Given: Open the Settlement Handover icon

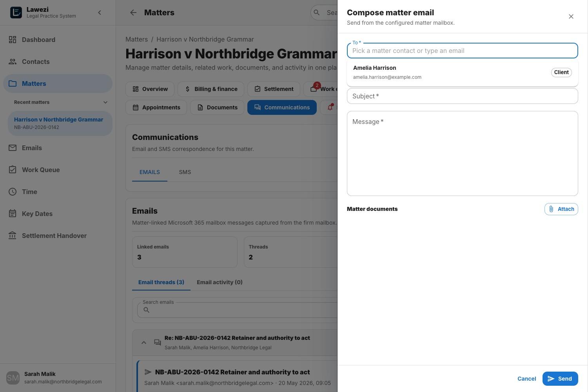Looking at the screenshot, I should (x=13, y=236).
